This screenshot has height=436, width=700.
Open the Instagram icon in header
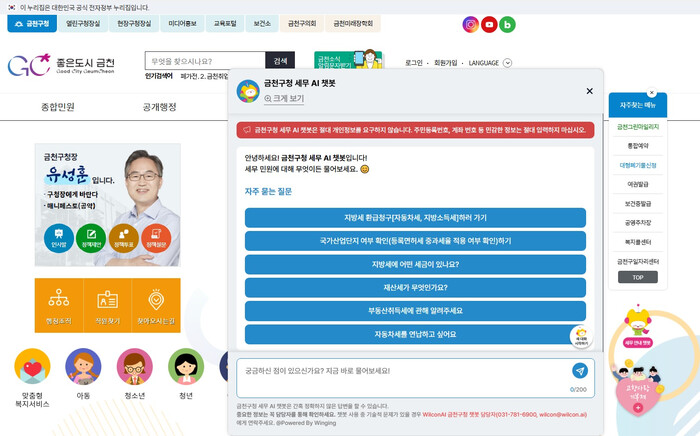pos(471,24)
